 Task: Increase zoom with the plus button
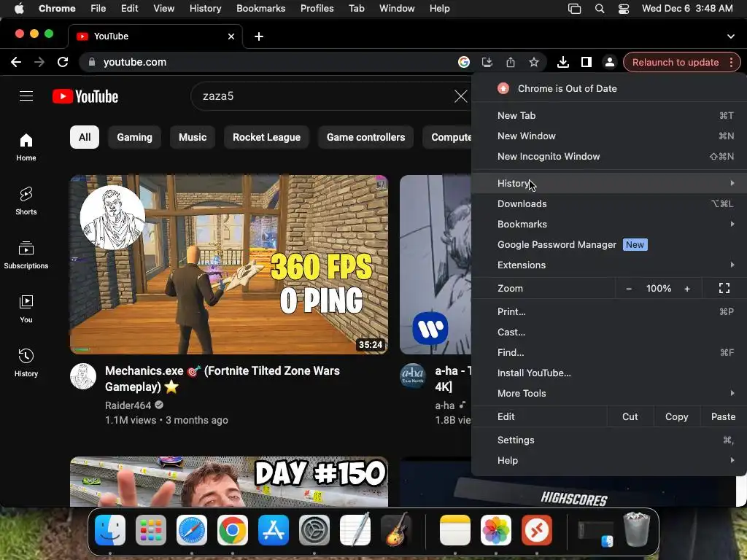coord(687,289)
